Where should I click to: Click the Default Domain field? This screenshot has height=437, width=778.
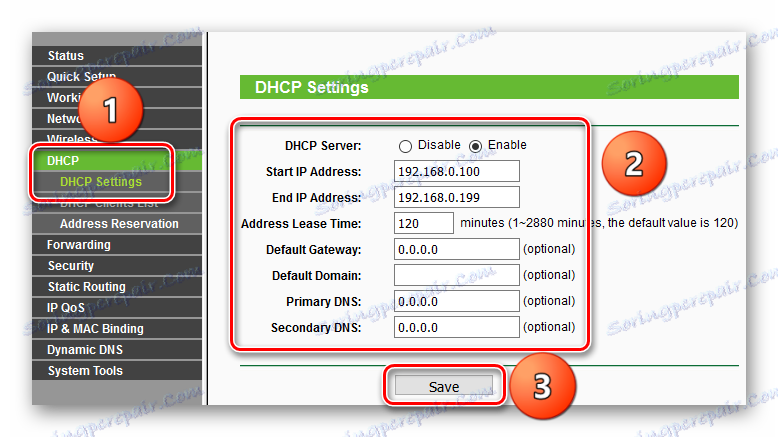[457, 275]
